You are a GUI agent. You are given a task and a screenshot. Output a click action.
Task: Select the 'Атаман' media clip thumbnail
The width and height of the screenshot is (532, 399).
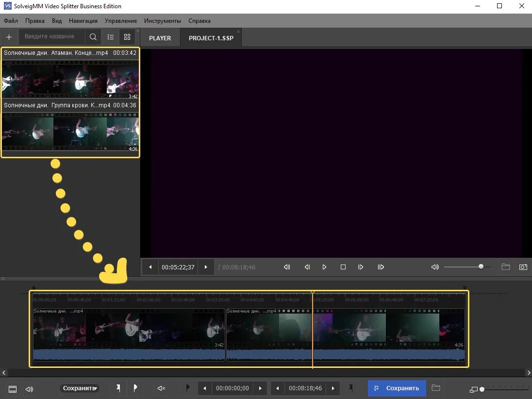tap(70, 80)
